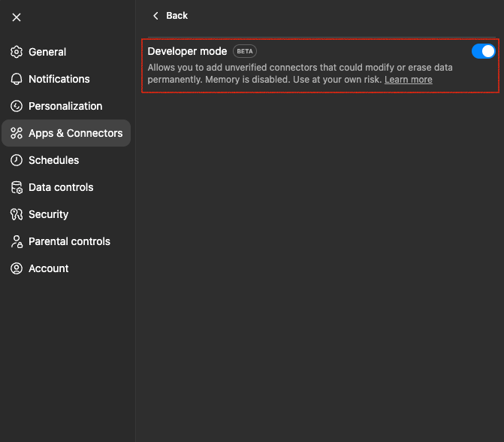Click the Schedules clock icon
504x442 pixels.
click(x=17, y=160)
